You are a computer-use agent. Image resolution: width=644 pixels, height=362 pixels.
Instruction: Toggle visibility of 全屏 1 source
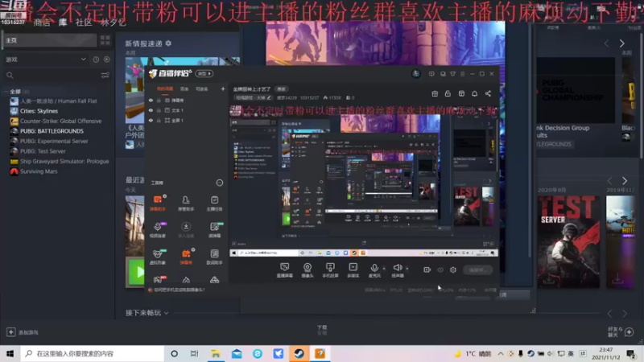151,120
